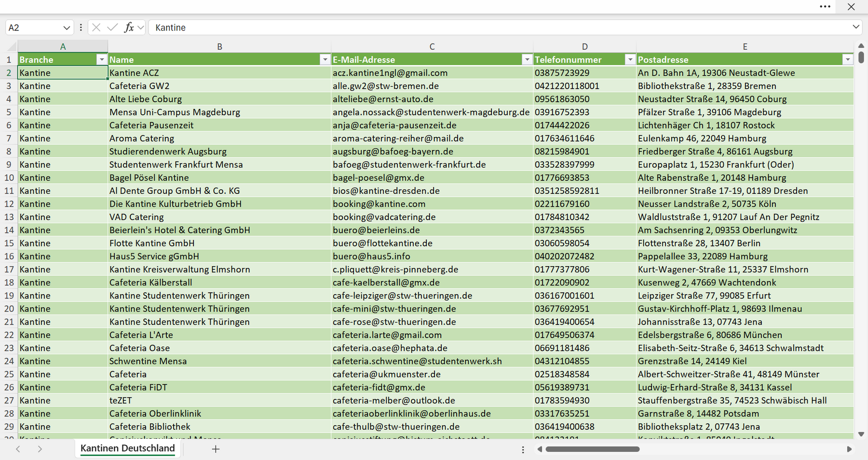Screen dimensions: 868x460
Task: Open the three-dot more options menu
Action: coord(825,7)
